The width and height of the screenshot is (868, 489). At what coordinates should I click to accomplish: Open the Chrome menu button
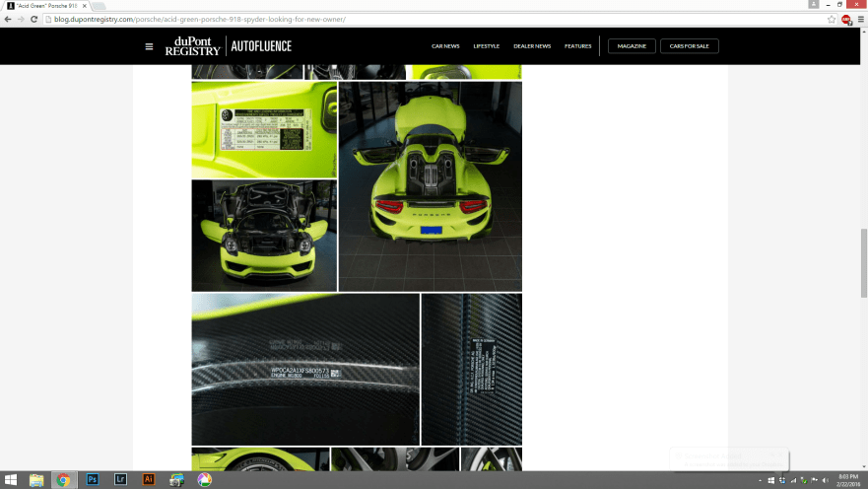(x=860, y=19)
